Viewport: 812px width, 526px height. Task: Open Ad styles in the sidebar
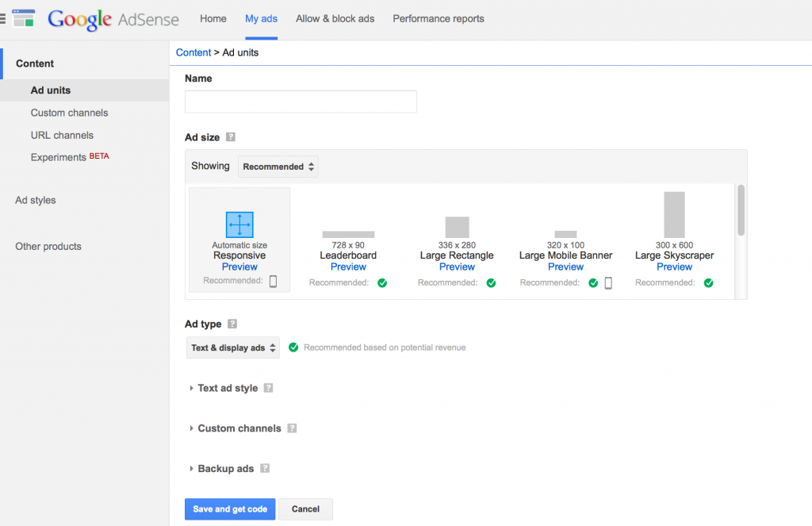pyautogui.click(x=35, y=200)
